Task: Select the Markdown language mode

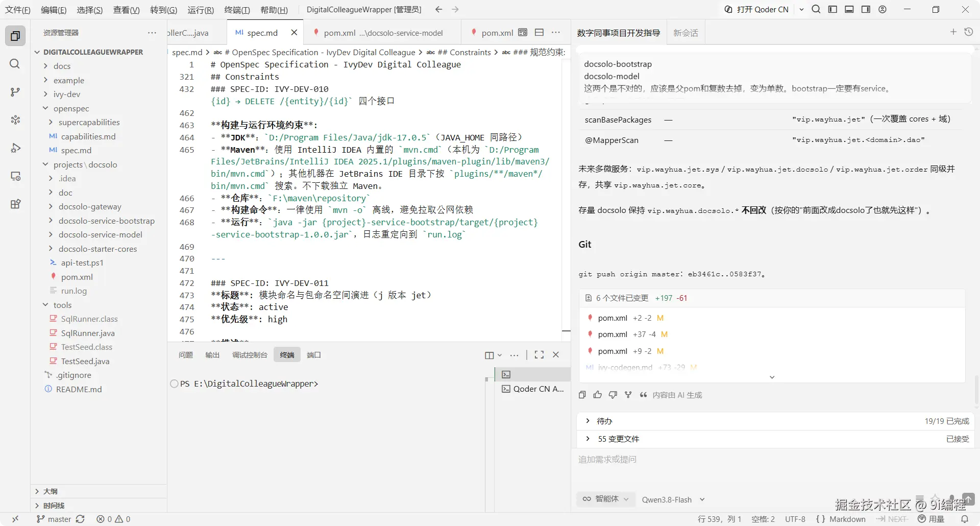Action: 847,519
